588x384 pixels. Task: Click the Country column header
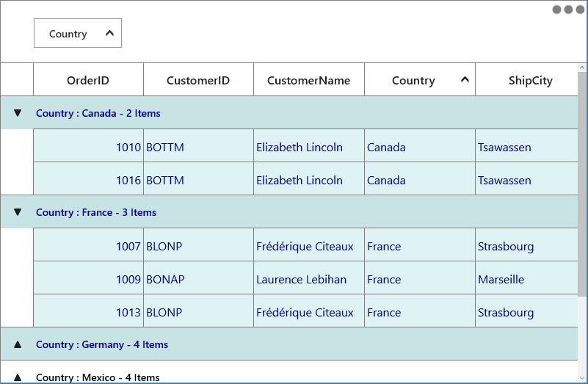pyautogui.click(x=420, y=80)
